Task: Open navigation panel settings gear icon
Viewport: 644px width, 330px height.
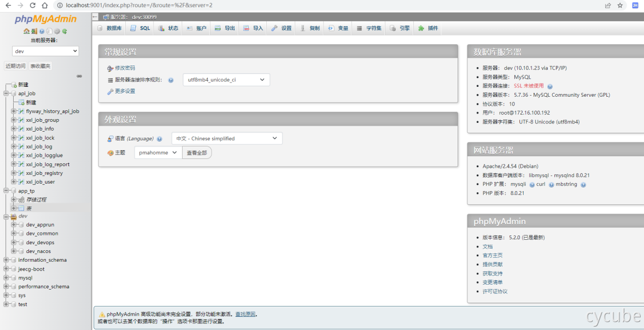Action: pos(57,31)
